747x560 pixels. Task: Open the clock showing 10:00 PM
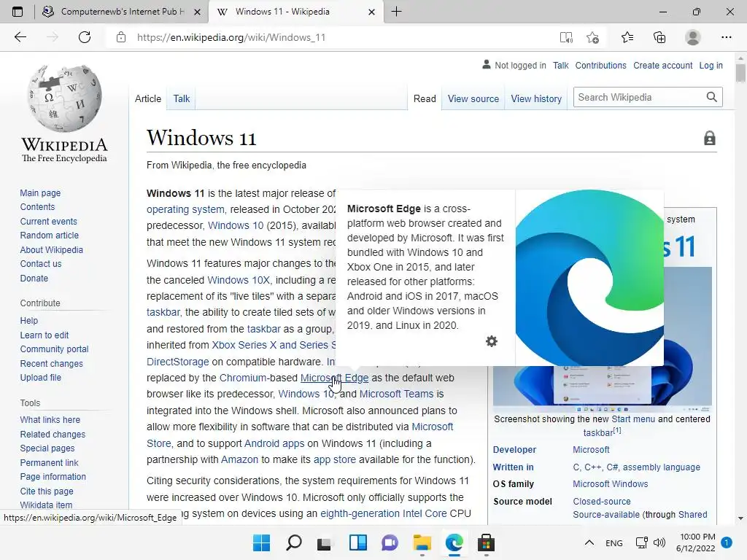pos(695,542)
